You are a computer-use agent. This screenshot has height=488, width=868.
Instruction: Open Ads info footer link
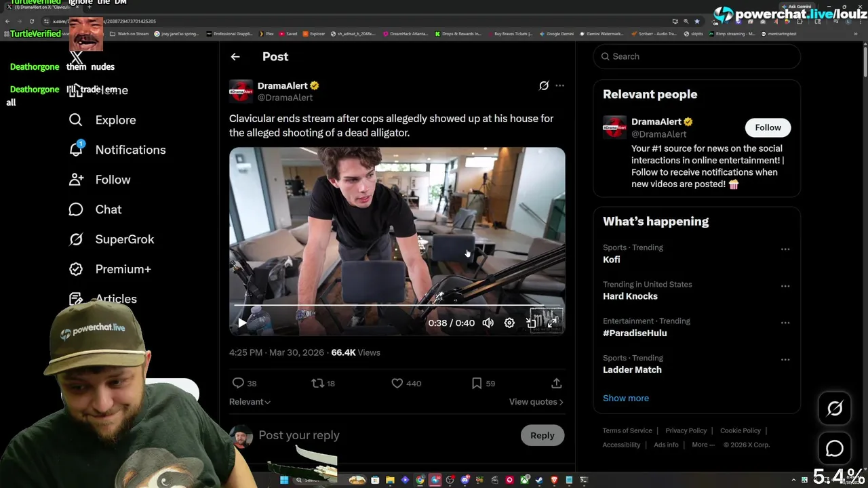tap(666, 445)
